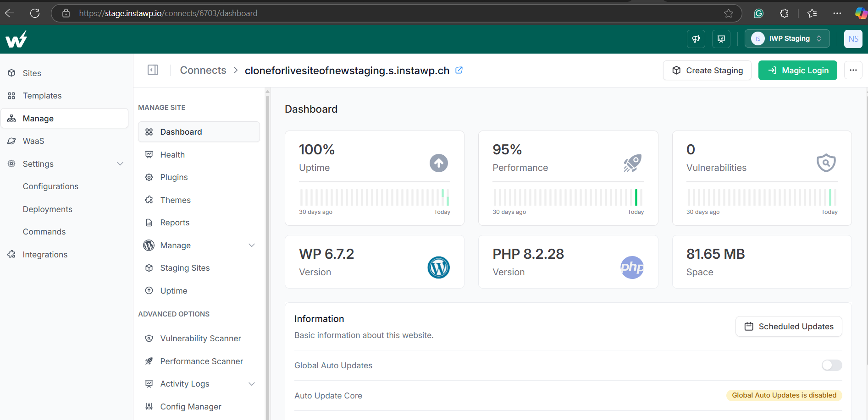Open Templates in main sidebar
Viewport: 868px width, 420px height.
coord(65,96)
